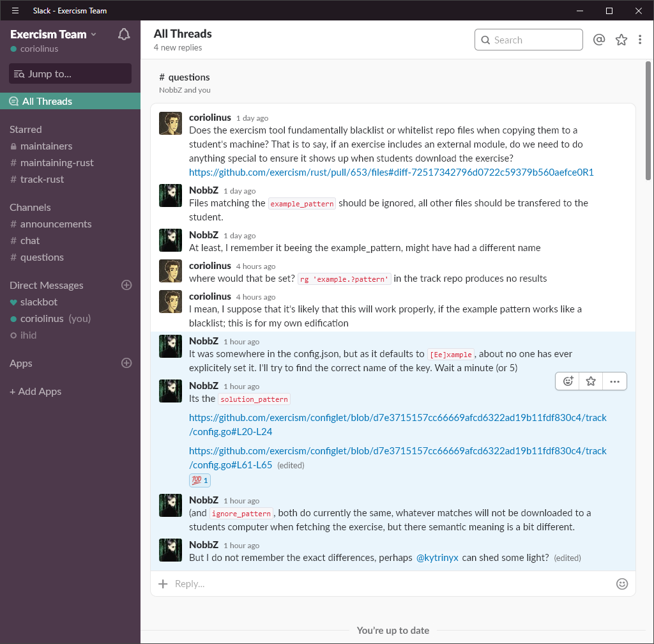This screenshot has height=644, width=654.
Task: Click NobbZ name on ignore_pattern message
Action: pos(204,500)
